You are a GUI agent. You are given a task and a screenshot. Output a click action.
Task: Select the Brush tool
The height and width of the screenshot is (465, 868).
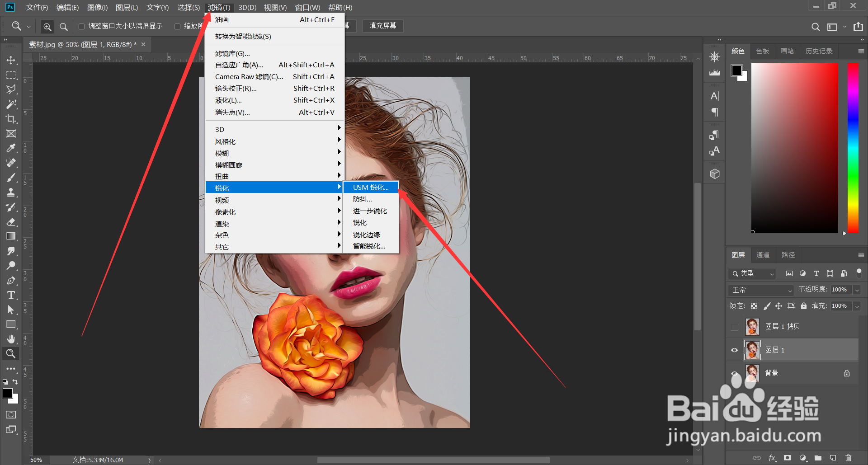11,178
